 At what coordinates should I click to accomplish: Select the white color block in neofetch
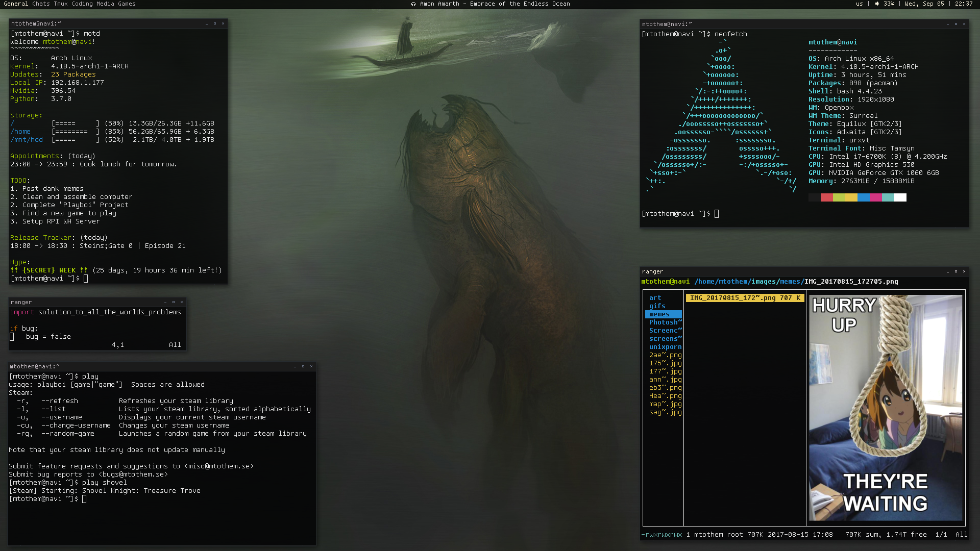[x=900, y=197]
